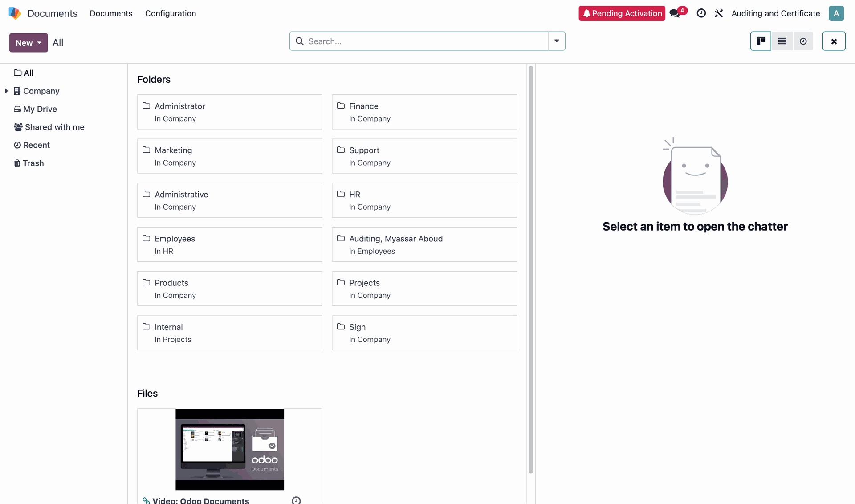Open the messages conversation icon
The height and width of the screenshot is (504, 855).
pyautogui.click(x=675, y=13)
